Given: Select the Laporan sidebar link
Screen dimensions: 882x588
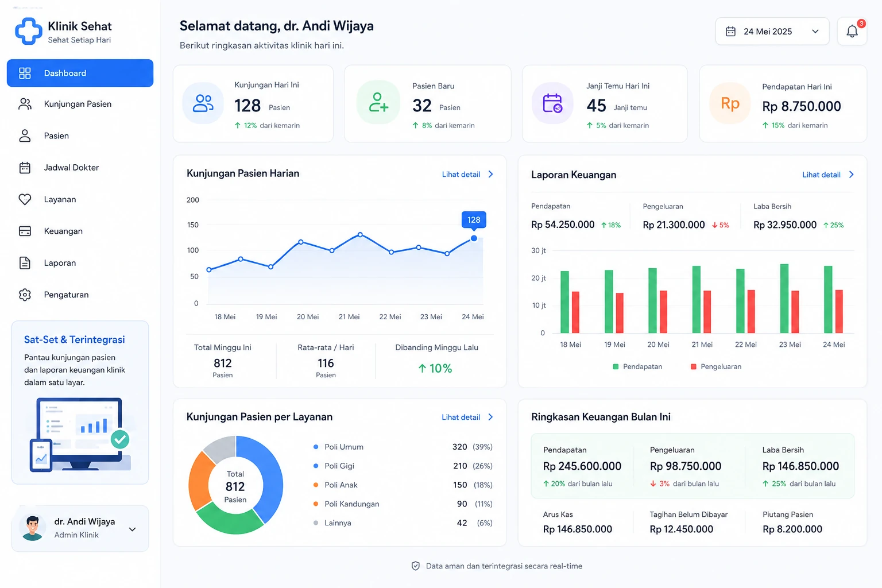Looking at the screenshot, I should coord(80,263).
